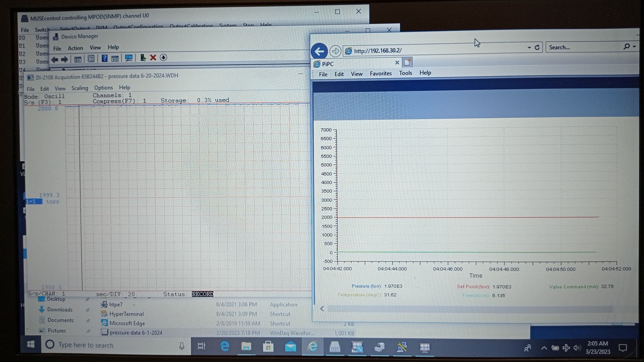The height and width of the screenshot is (362, 644).
Task: Select Downloads in quick access list
Action: pos(60,310)
